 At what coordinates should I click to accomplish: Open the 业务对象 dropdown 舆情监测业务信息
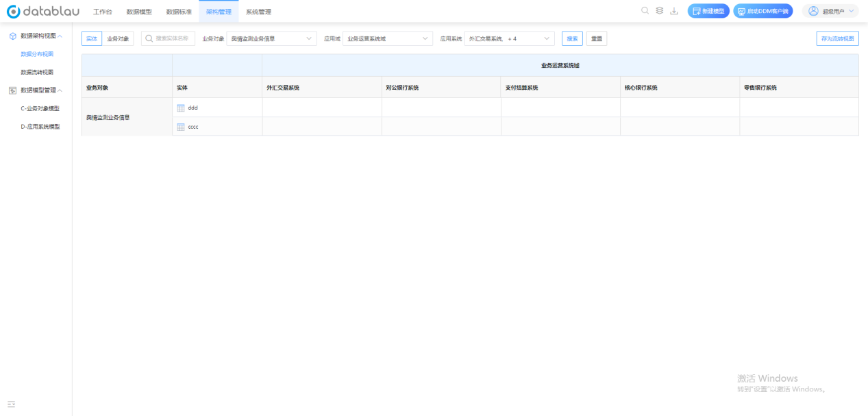(272, 39)
